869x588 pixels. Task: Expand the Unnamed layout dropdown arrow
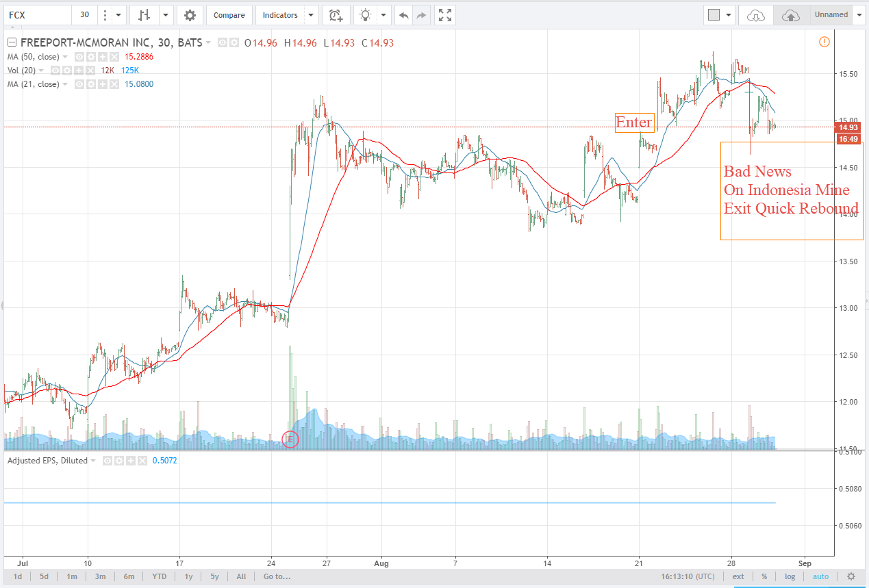[x=858, y=15]
